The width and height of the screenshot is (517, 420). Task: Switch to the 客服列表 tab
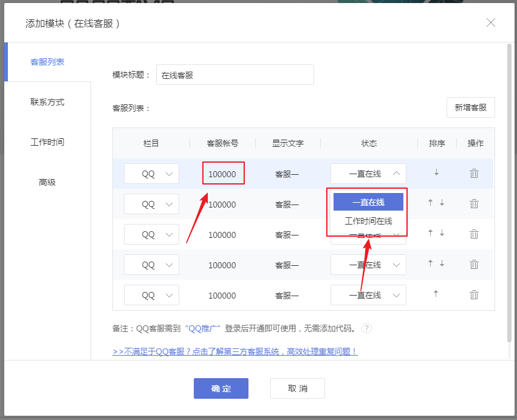pyautogui.click(x=47, y=62)
